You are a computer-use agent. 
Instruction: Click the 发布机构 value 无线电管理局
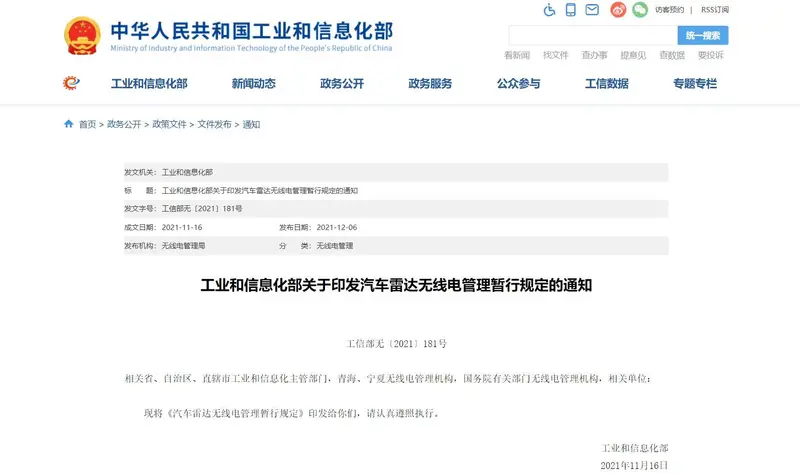[183, 245]
